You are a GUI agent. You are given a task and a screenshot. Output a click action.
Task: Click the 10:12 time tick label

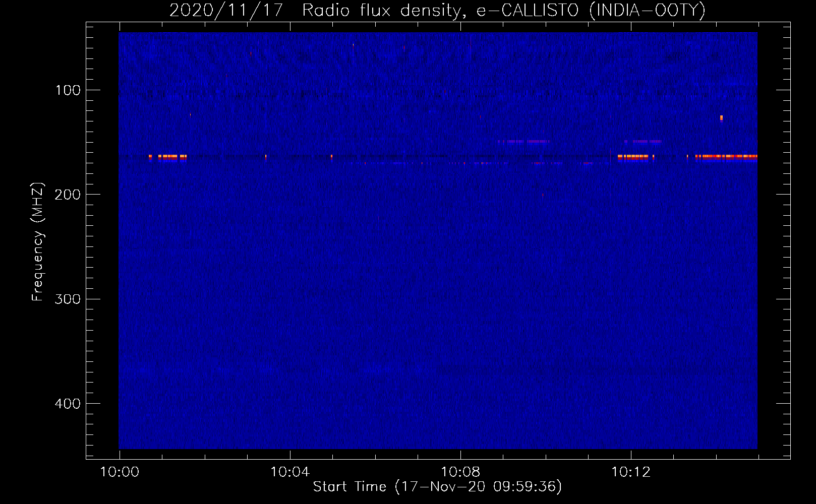(x=631, y=472)
